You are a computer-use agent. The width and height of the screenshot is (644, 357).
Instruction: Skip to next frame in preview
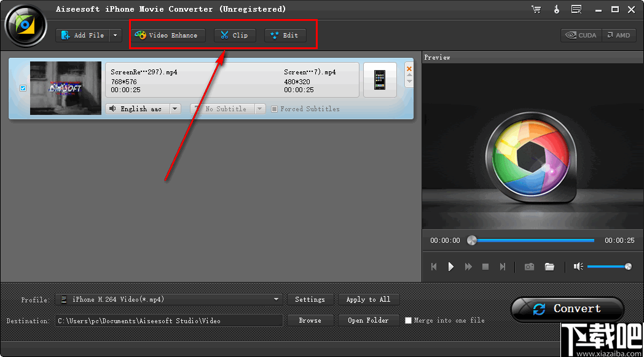(503, 267)
